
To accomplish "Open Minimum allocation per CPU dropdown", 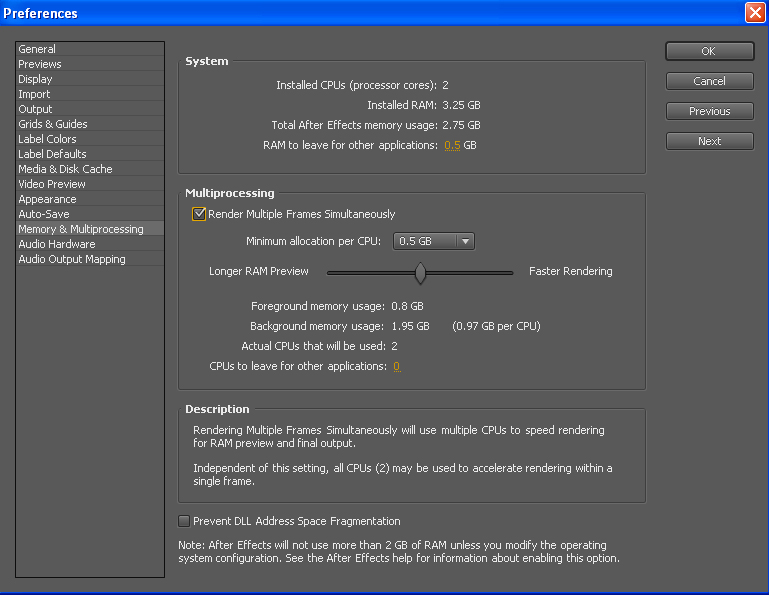I will point(434,241).
